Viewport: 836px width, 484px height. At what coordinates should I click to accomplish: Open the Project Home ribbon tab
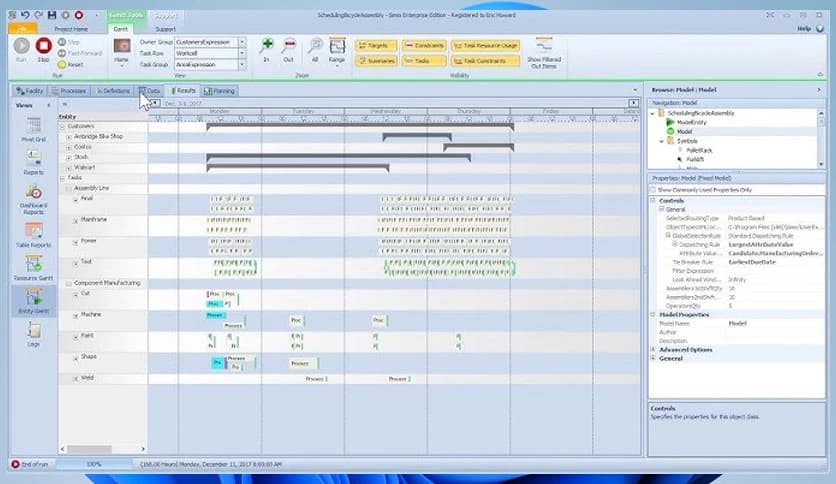tap(71, 29)
